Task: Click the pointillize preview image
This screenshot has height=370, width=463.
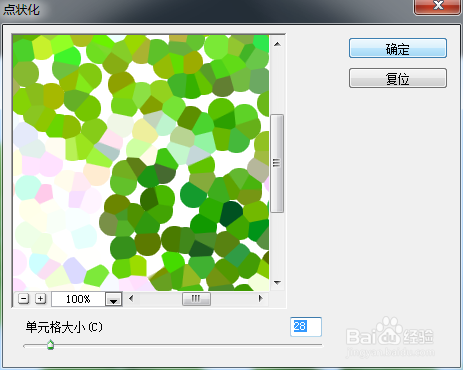Action: [x=141, y=163]
